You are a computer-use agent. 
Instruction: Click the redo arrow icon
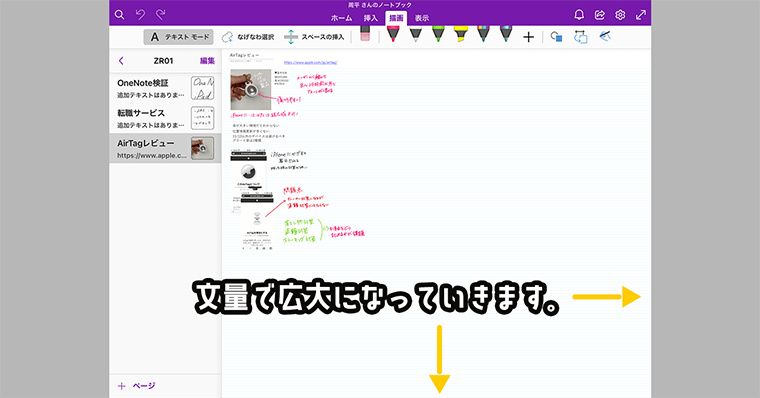[161, 15]
